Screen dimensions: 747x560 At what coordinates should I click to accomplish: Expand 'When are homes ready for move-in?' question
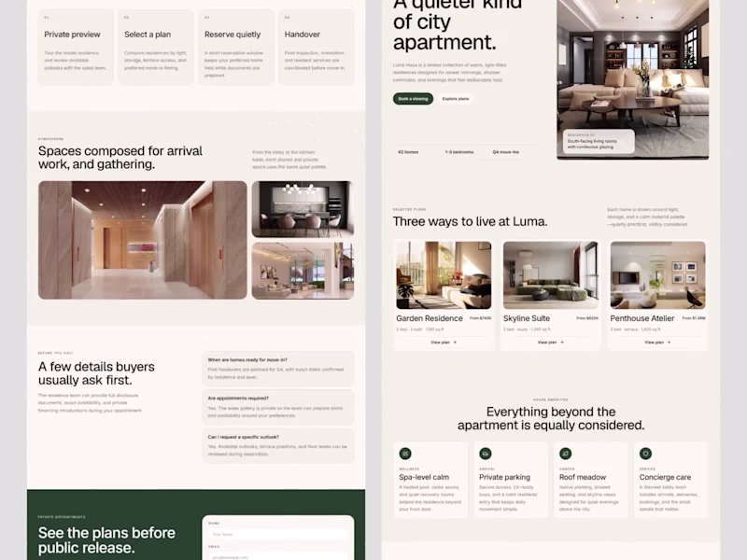pos(278,369)
